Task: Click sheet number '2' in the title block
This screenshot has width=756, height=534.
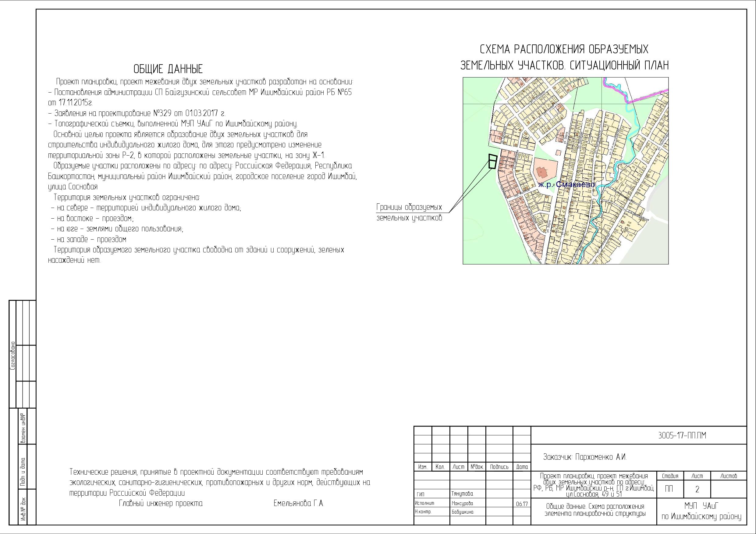Action: coord(697,489)
